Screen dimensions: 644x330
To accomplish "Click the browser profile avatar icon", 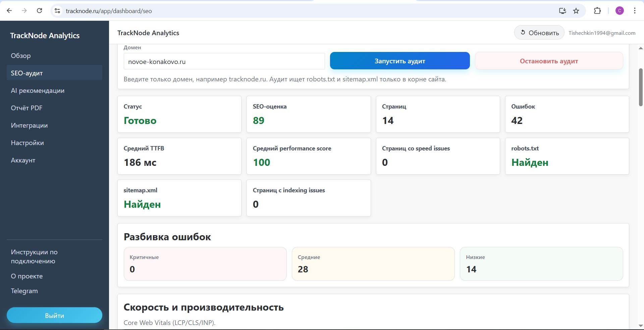I will pos(620,10).
